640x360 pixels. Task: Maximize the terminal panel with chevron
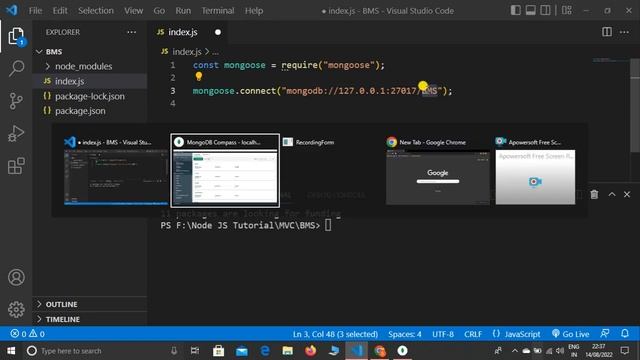coord(611,194)
